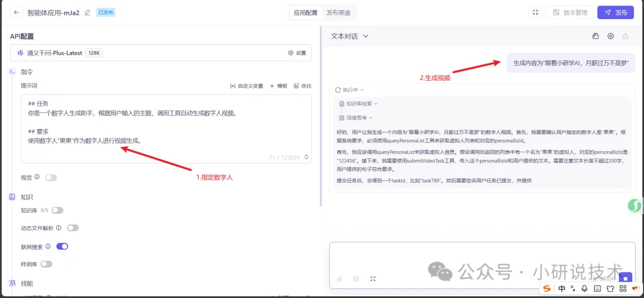Click the green floating assistant icon

point(636,206)
